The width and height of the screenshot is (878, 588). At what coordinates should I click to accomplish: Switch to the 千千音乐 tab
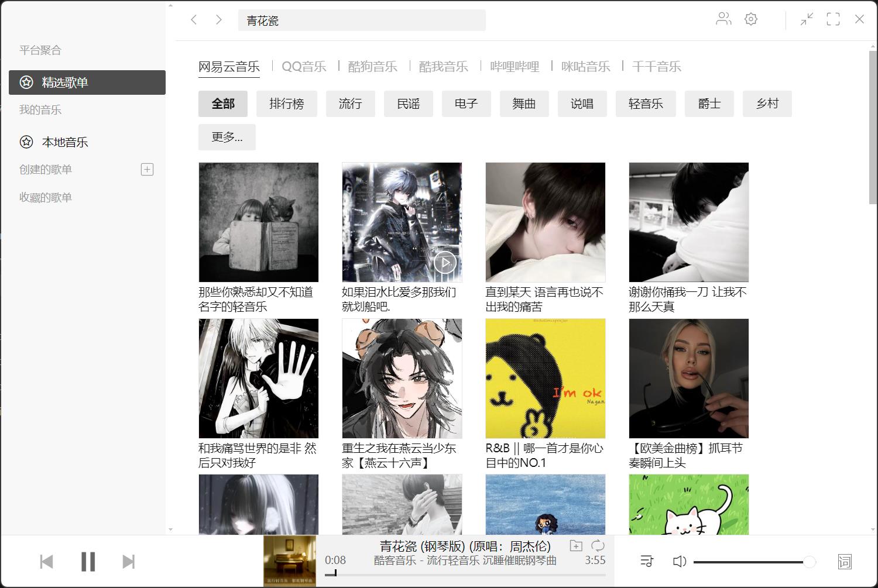(657, 67)
